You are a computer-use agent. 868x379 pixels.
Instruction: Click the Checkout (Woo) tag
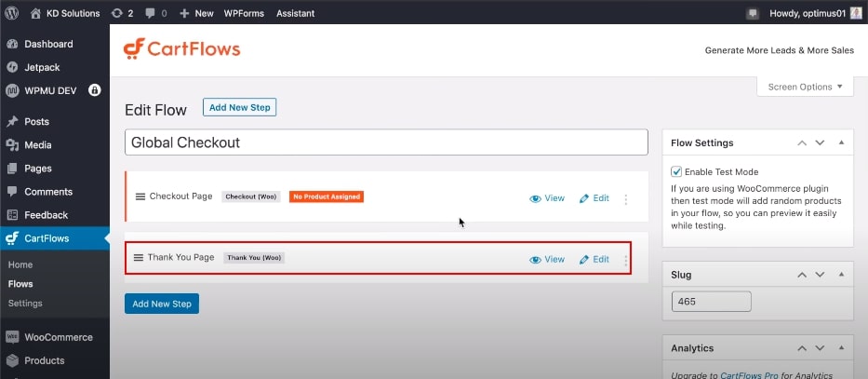[x=251, y=196]
